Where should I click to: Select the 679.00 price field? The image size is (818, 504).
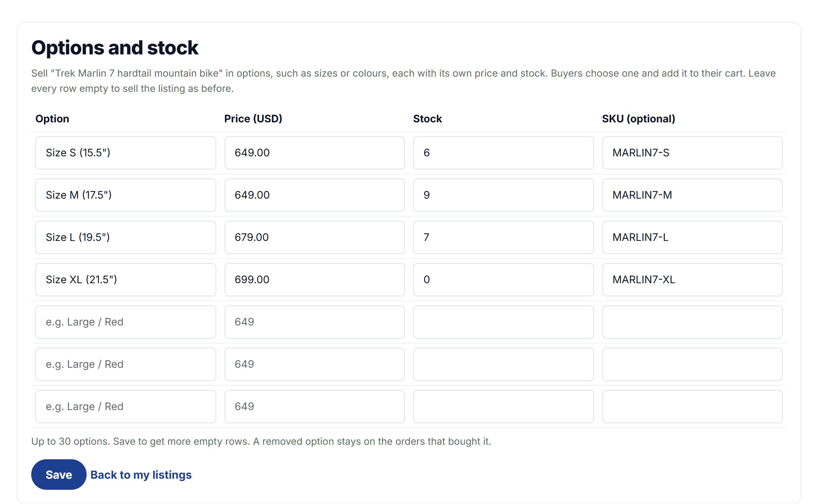click(x=314, y=237)
